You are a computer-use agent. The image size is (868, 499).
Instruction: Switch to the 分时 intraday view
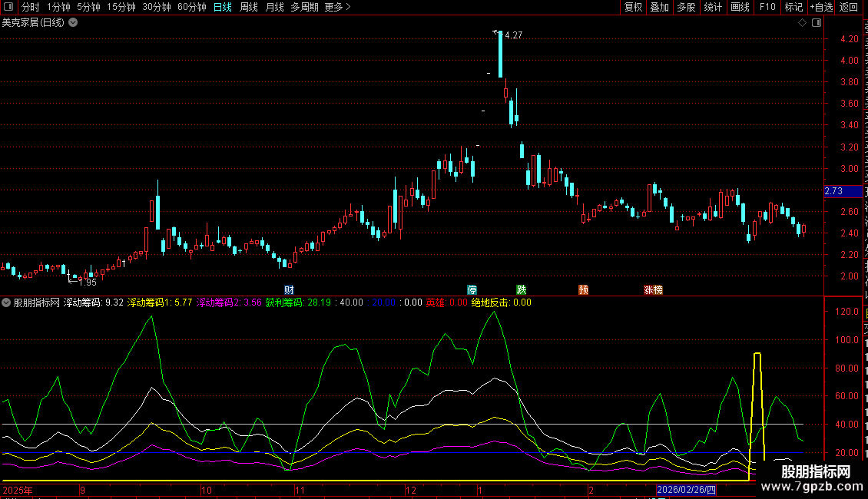(x=30, y=8)
